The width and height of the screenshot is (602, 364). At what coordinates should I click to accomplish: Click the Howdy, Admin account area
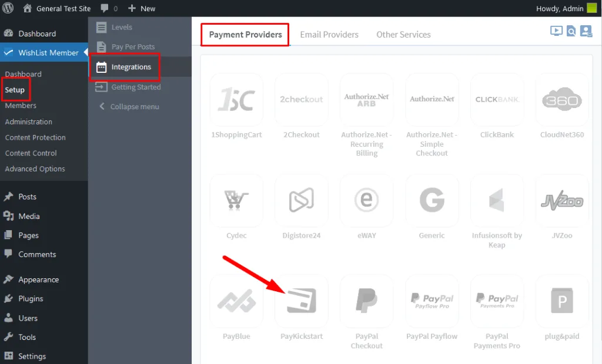pos(558,8)
